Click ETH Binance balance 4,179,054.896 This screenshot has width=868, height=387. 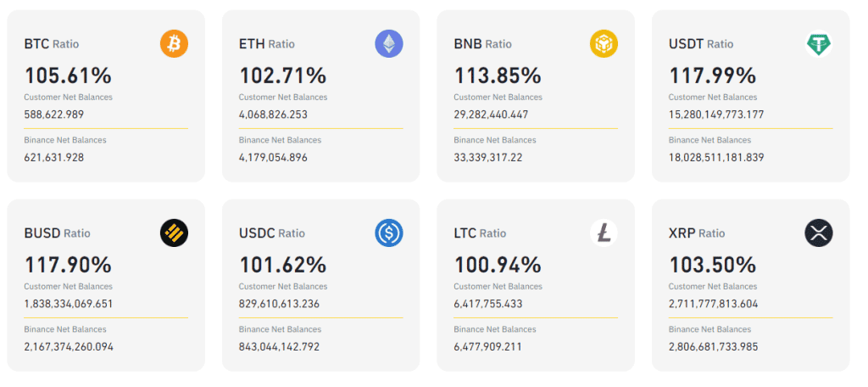pos(273,158)
